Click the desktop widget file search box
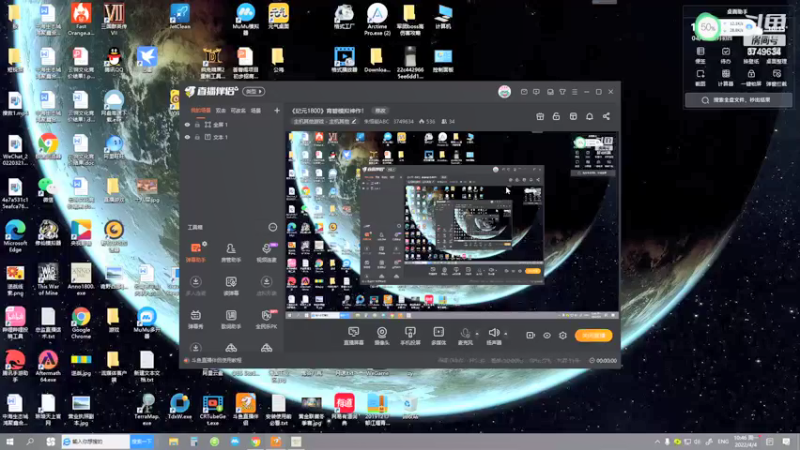 [x=738, y=100]
